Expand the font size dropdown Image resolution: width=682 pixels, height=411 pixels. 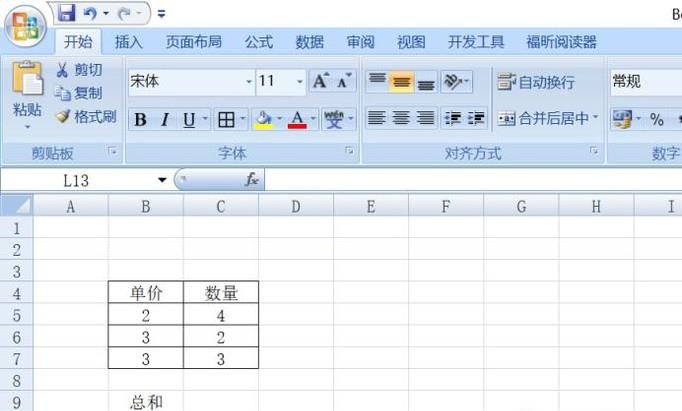coord(298,82)
